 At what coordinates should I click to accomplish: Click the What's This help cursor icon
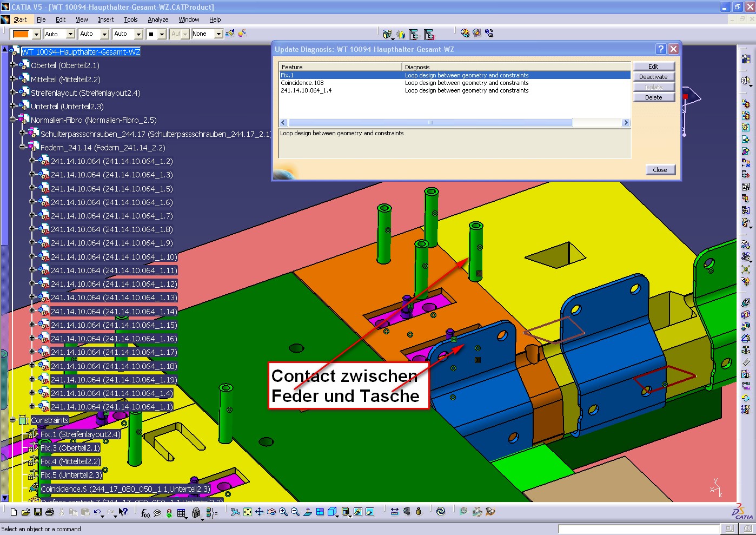[123, 512]
